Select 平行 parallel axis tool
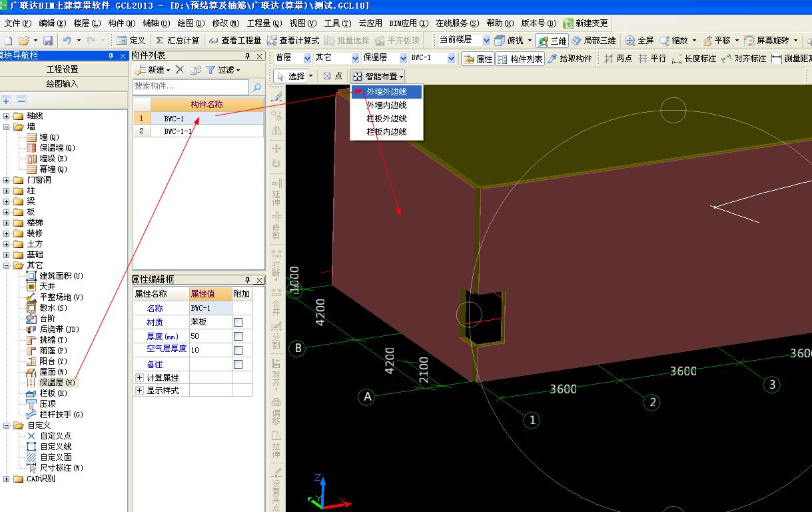The width and height of the screenshot is (812, 512). (x=652, y=59)
